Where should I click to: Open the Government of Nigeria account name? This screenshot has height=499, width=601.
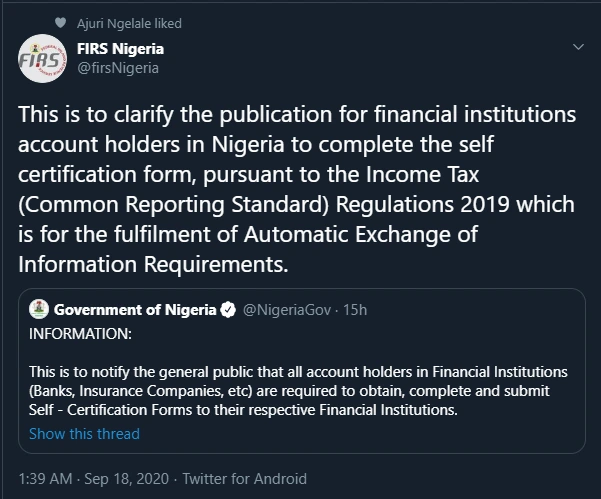(x=135, y=310)
